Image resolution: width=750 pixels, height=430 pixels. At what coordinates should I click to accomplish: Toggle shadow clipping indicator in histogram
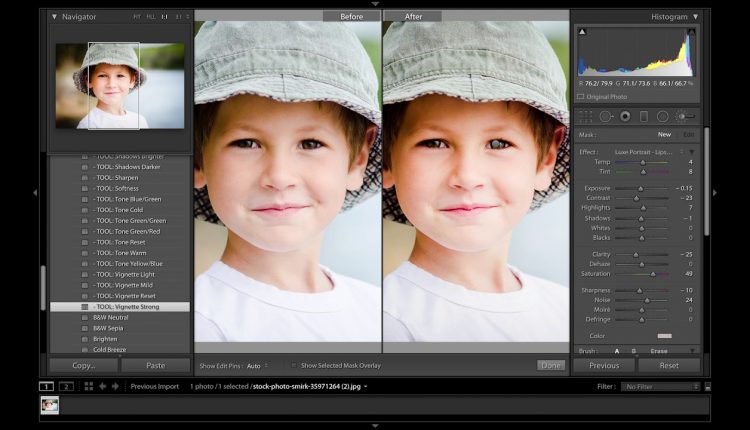tap(582, 32)
